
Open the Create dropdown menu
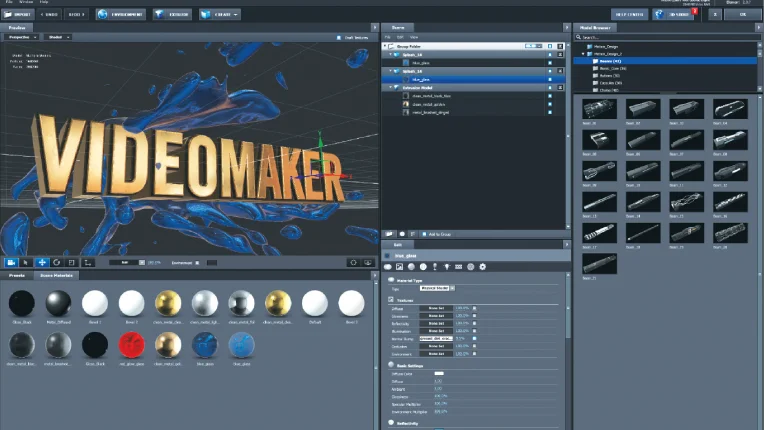coord(220,15)
